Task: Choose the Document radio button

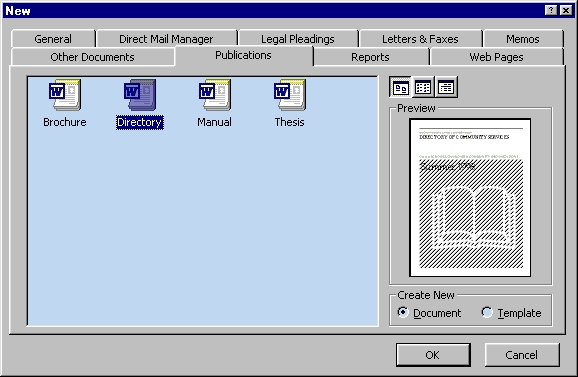Action: 403,313
